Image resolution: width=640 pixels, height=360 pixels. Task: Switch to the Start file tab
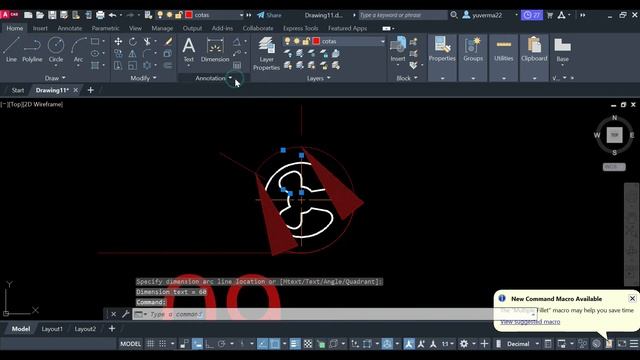tap(18, 90)
